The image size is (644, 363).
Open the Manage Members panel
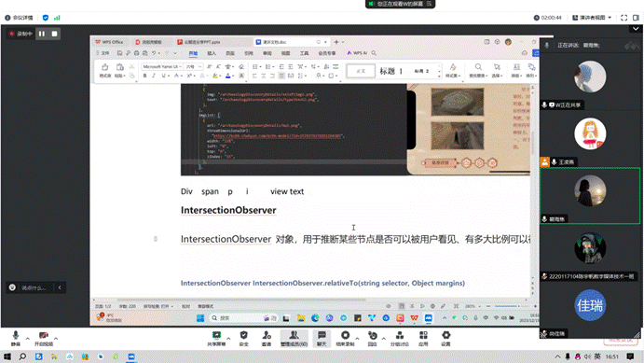tap(294, 339)
